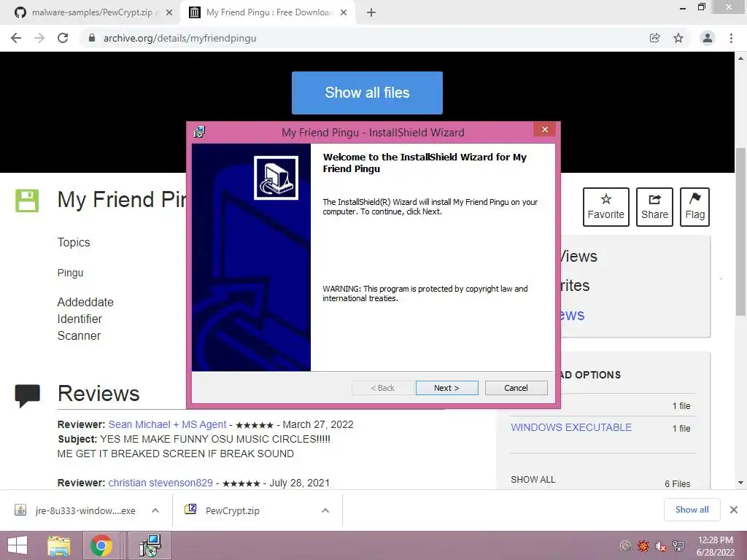This screenshot has width=747, height=560.
Task: Click the network tray icon
Action: pyautogui.click(x=678, y=545)
